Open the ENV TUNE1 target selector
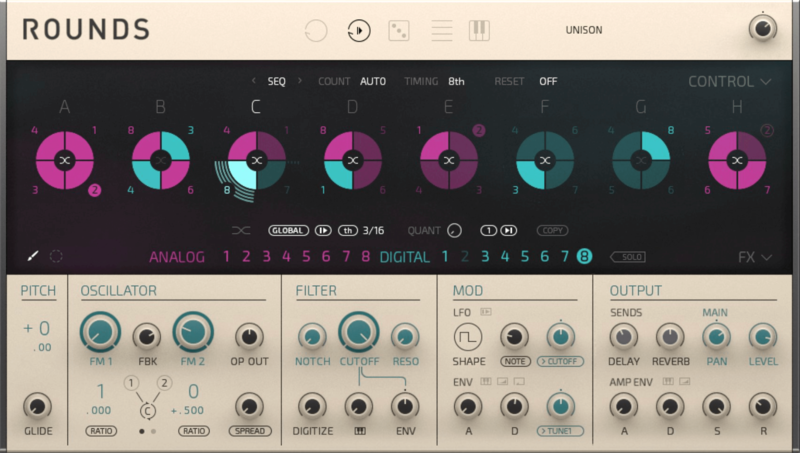Image resolution: width=800 pixels, height=453 pixels. [x=560, y=431]
